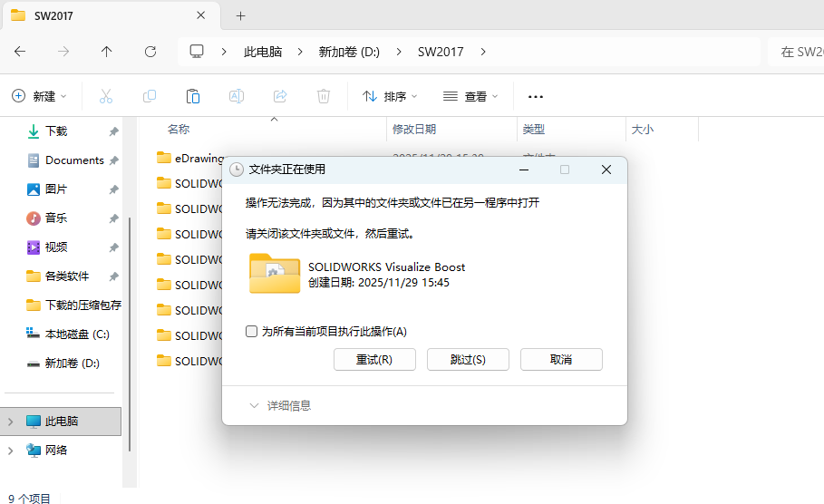Sort by 大小 column header
This screenshot has width=824, height=504.
pos(642,130)
